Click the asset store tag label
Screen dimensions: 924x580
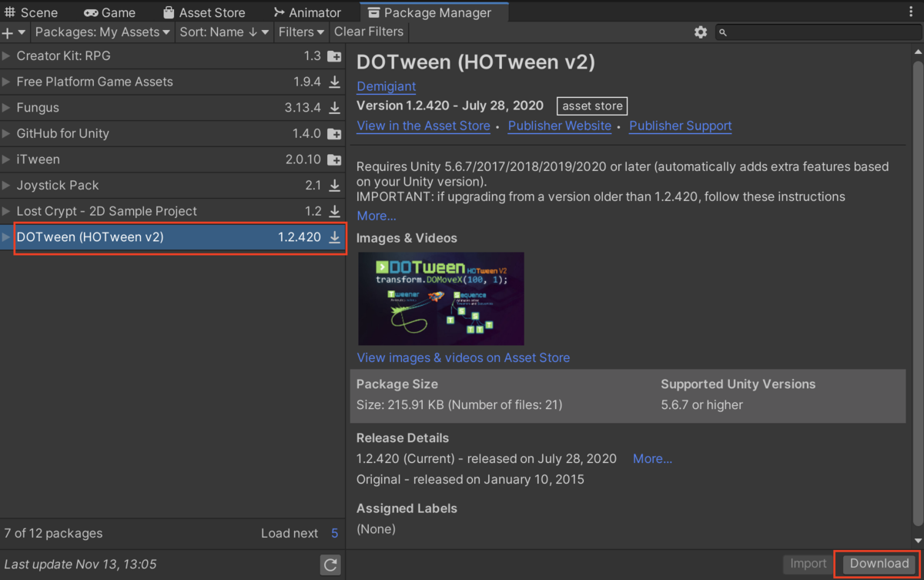point(592,106)
